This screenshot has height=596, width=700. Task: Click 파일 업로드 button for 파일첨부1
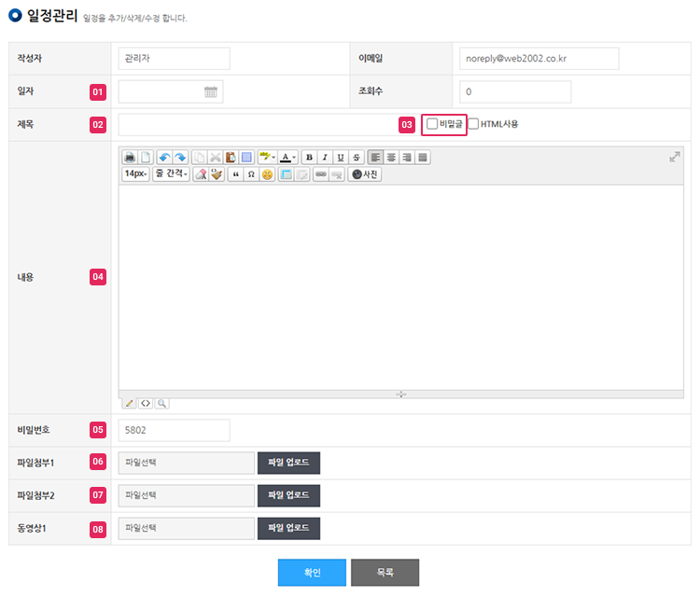pyautogui.click(x=288, y=463)
